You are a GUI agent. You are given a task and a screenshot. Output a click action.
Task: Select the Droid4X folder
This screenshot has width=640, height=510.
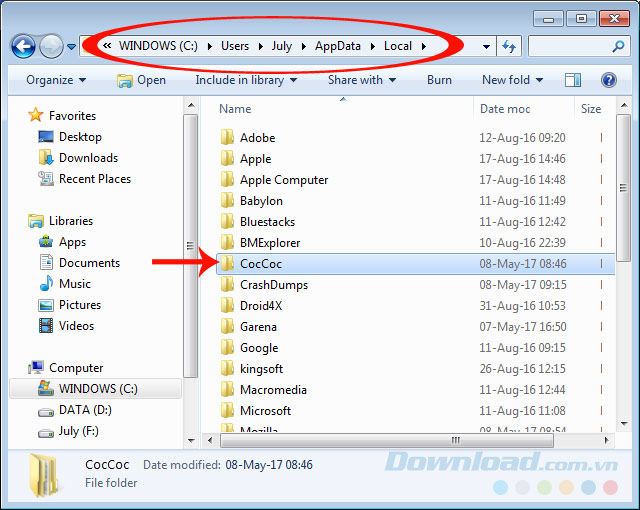[415, 306]
